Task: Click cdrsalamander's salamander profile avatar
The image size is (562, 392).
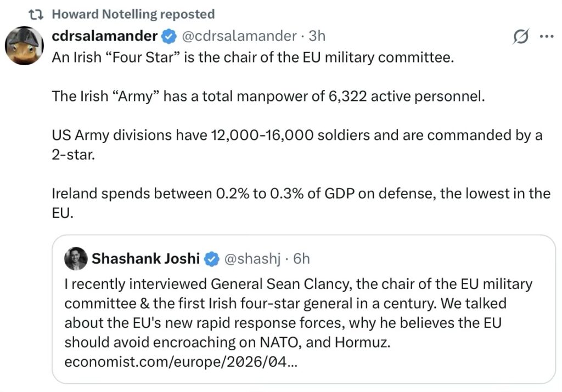Action: tap(24, 46)
